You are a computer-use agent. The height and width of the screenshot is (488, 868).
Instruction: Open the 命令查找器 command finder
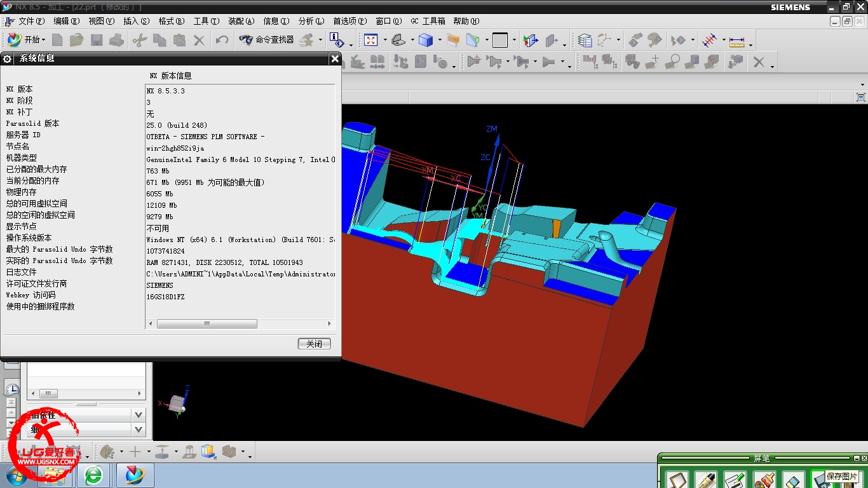[267, 39]
